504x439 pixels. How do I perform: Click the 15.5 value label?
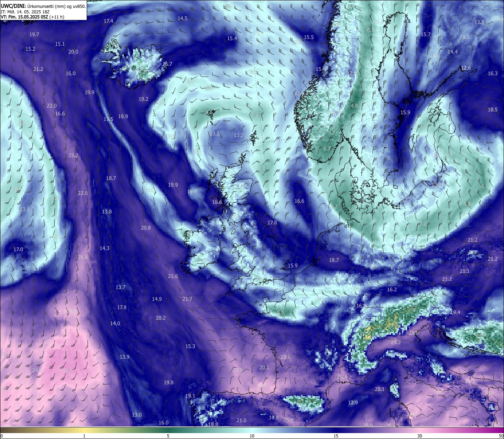(x=309, y=37)
